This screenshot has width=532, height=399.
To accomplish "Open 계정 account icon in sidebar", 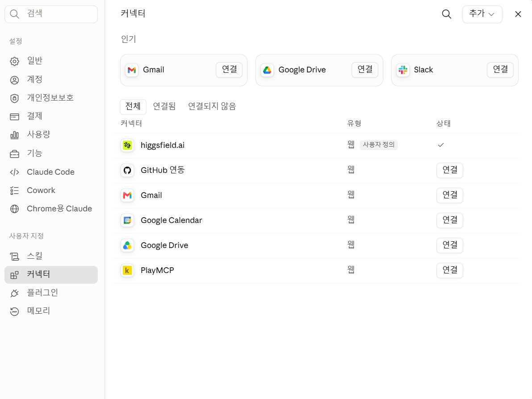I will tap(15, 80).
